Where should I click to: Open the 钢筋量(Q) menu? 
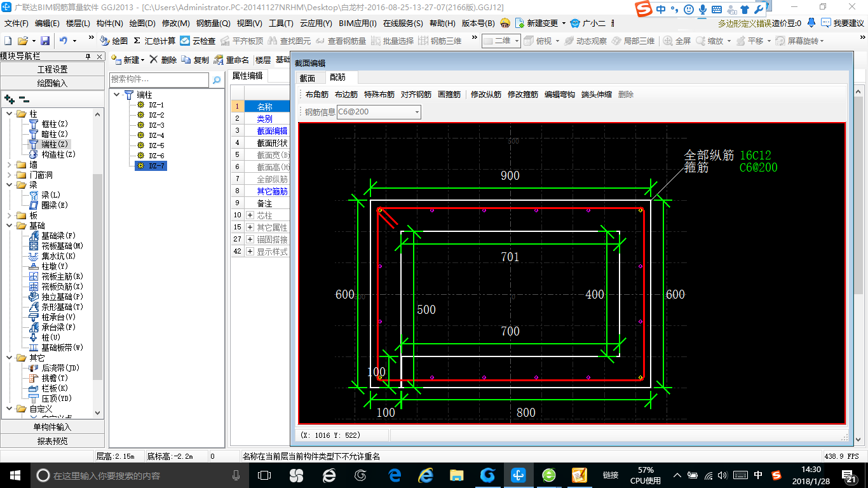click(214, 23)
